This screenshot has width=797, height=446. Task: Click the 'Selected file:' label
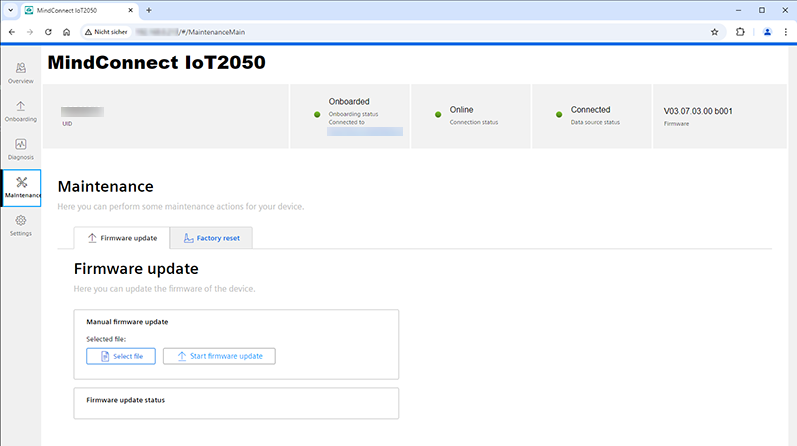106,339
